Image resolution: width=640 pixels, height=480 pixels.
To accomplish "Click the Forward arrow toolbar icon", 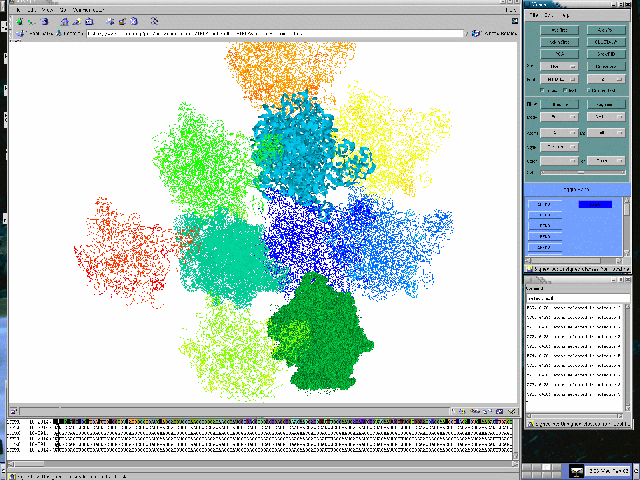I will click(31, 21).
